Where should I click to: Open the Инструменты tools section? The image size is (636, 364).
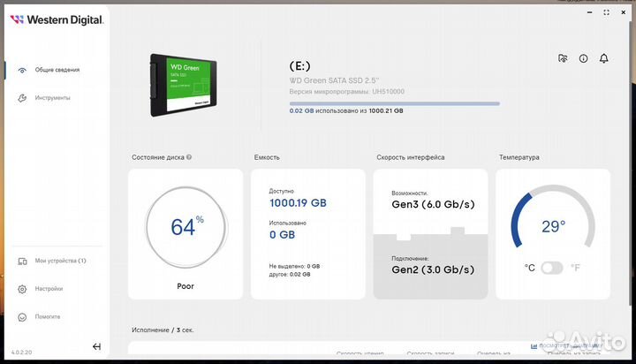[44, 98]
